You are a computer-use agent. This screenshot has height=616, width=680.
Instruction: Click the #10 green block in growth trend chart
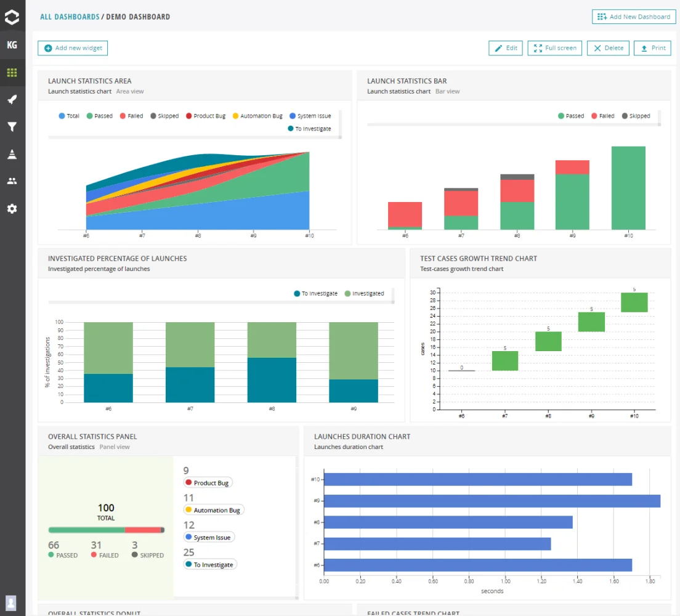[x=634, y=302]
